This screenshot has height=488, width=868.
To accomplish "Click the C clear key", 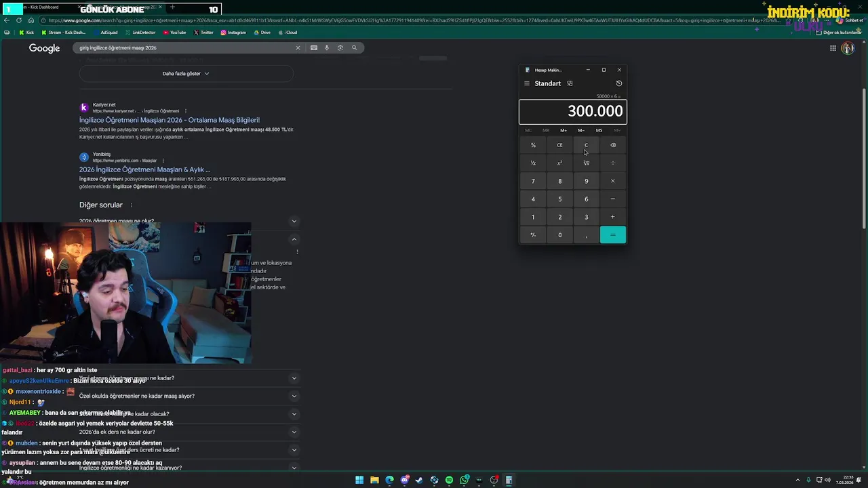I will [587, 145].
